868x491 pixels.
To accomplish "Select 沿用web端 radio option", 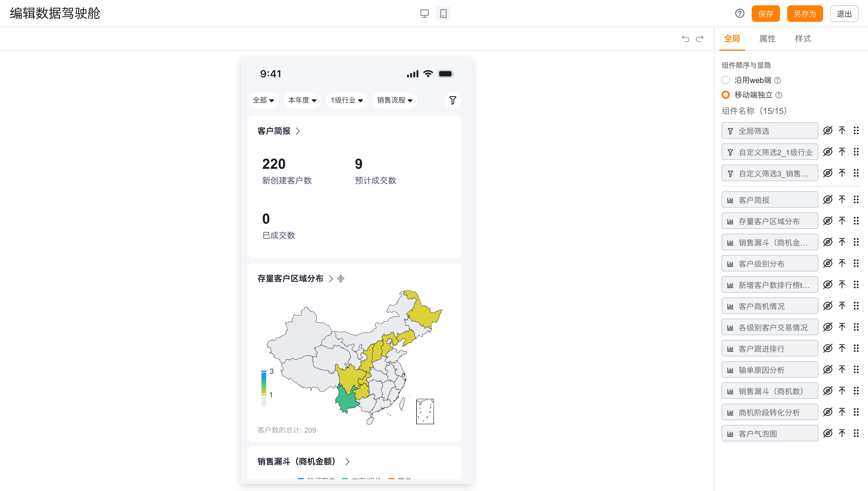I will [726, 80].
